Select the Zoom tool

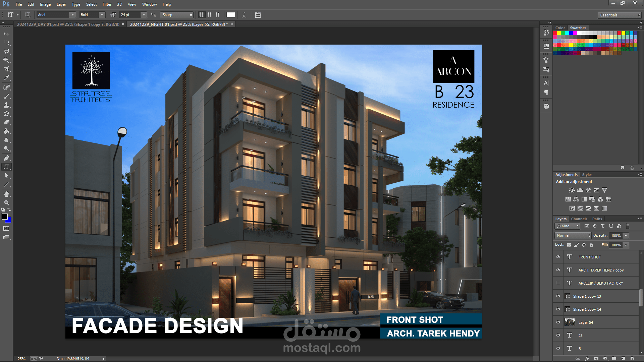pos(6,203)
